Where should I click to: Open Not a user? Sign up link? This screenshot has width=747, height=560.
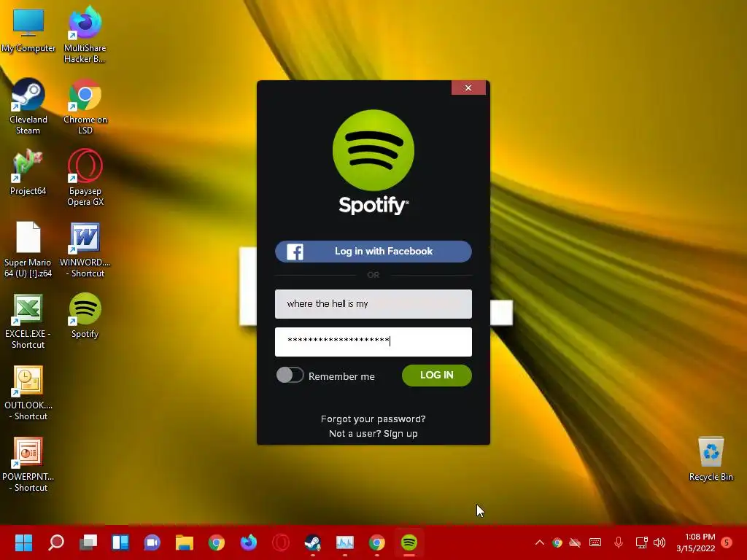(373, 434)
